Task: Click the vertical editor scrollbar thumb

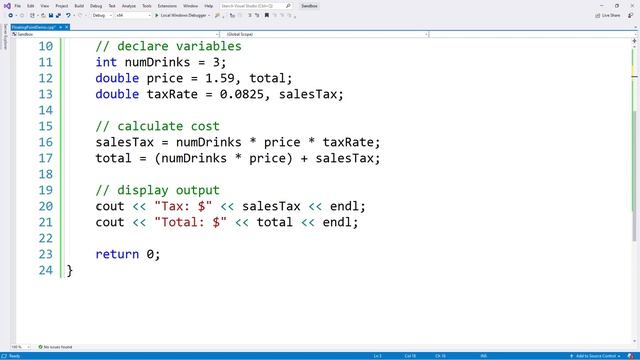Action: (x=634, y=176)
